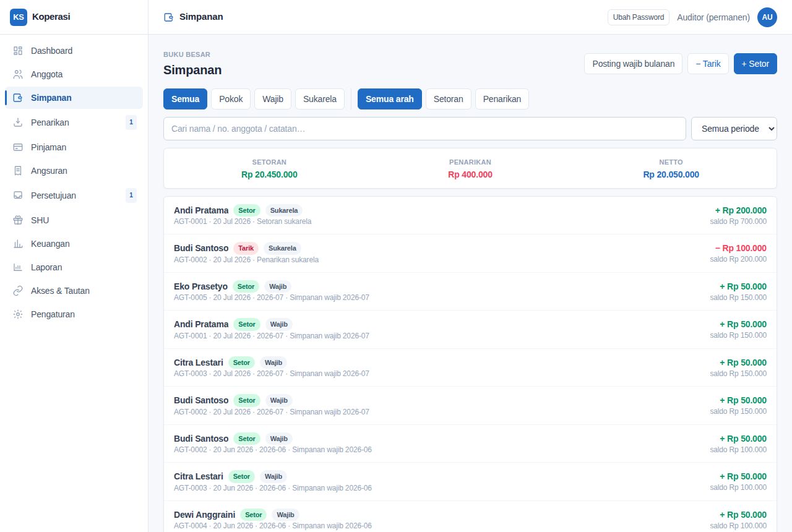Open the Semua periode dropdown
This screenshot has height=532, width=792.
734,129
